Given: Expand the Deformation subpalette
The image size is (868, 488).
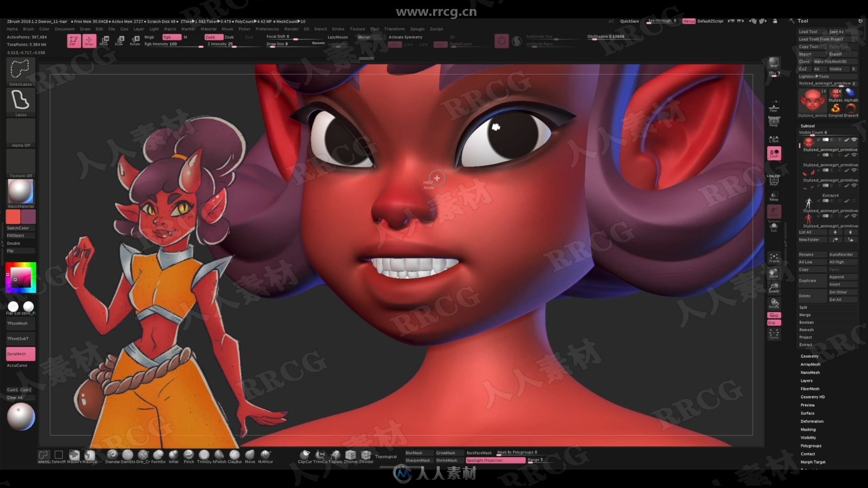Looking at the screenshot, I should pyautogui.click(x=812, y=422).
